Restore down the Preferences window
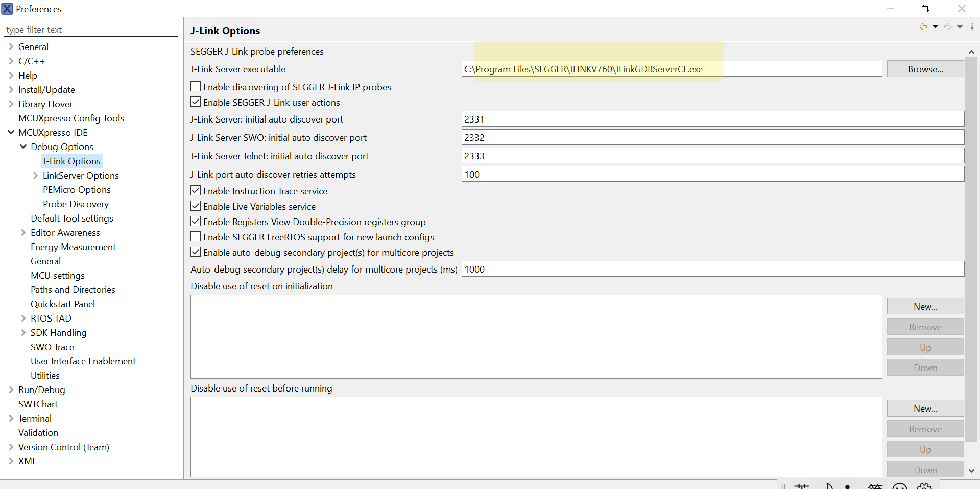This screenshot has width=980, height=489. pyautogui.click(x=925, y=9)
